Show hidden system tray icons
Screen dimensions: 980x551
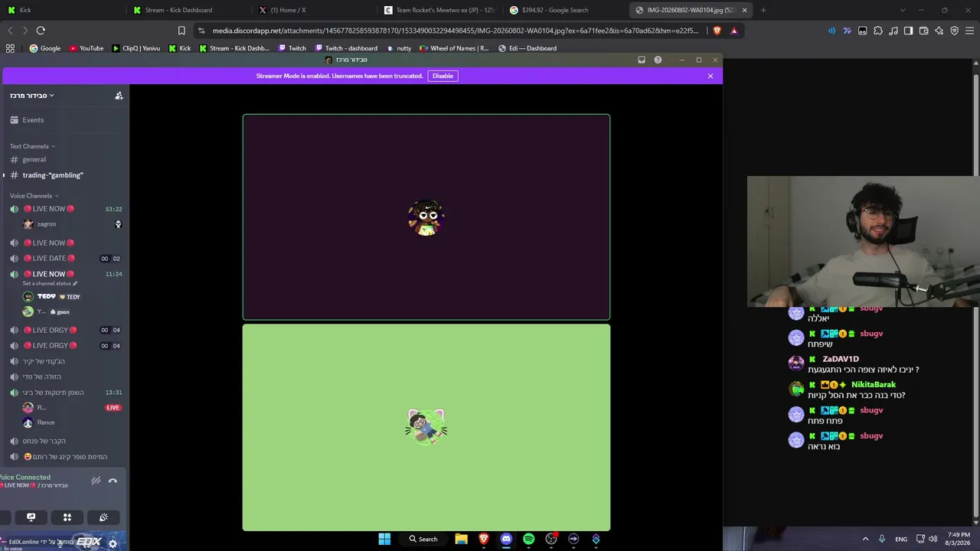pos(866,539)
